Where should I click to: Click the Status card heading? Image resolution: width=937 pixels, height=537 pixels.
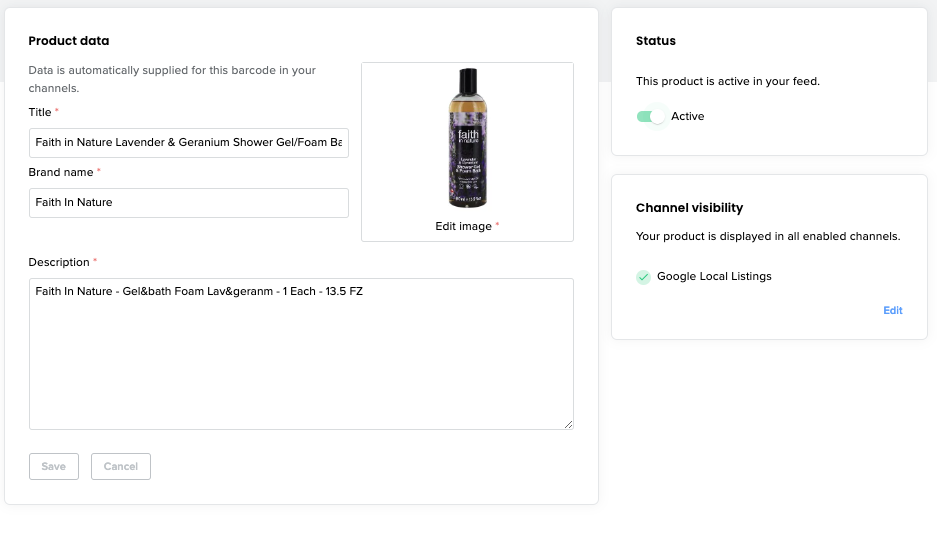point(656,41)
